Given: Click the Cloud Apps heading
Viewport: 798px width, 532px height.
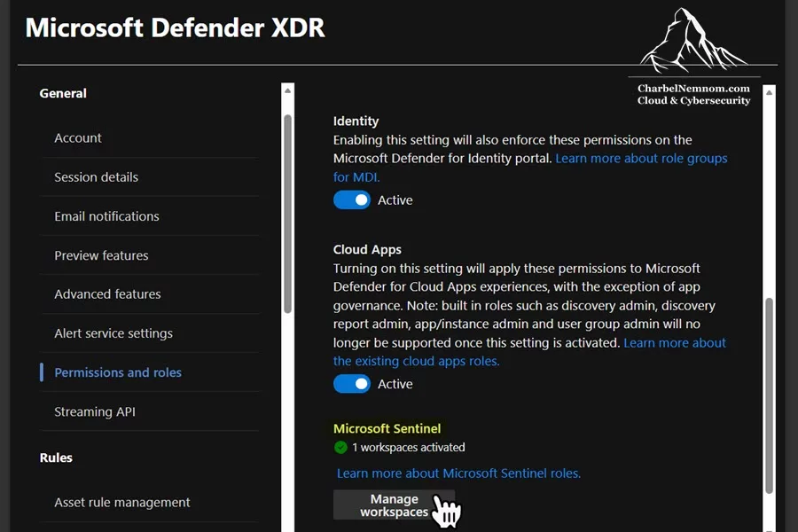Looking at the screenshot, I should pyautogui.click(x=367, y=249).
